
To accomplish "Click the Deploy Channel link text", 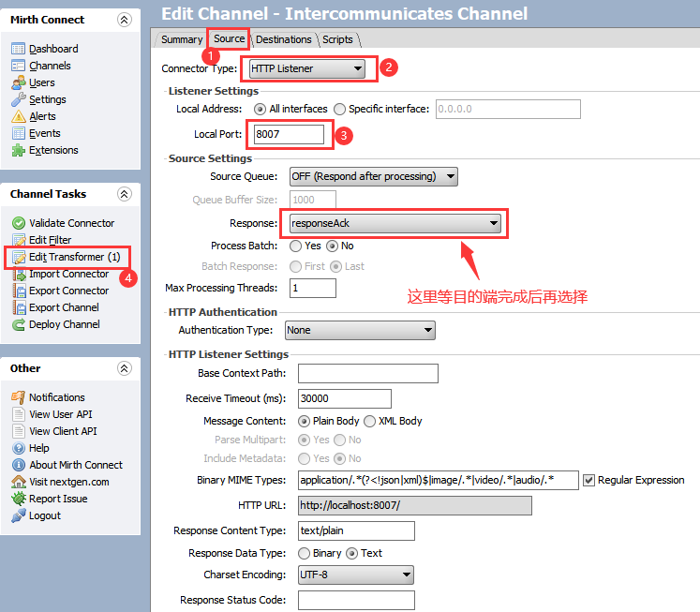I will (x=65, y=324).
